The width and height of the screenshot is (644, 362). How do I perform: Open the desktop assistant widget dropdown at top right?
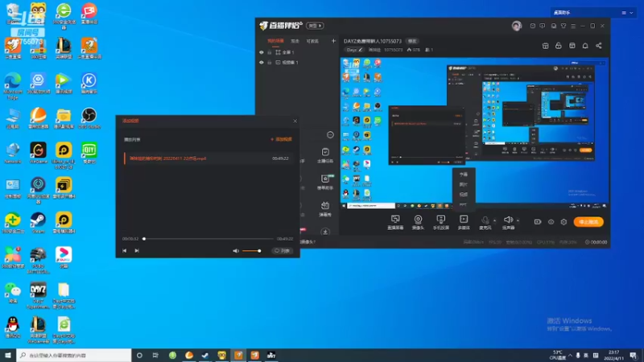click(x=631, y=13)
